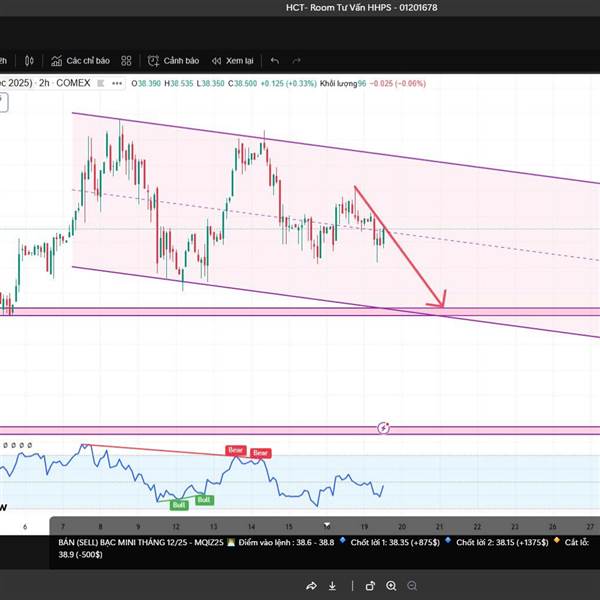Click date label 23 on time axis

515,527
